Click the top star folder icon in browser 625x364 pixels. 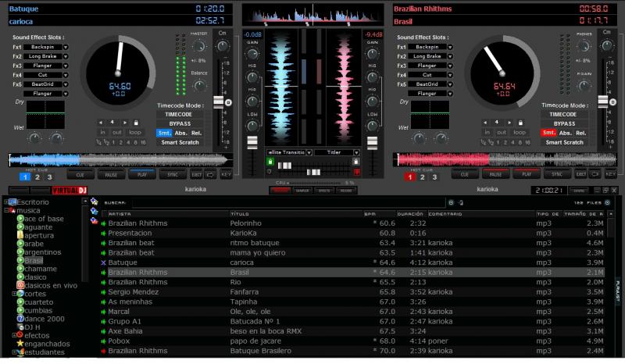94,202
